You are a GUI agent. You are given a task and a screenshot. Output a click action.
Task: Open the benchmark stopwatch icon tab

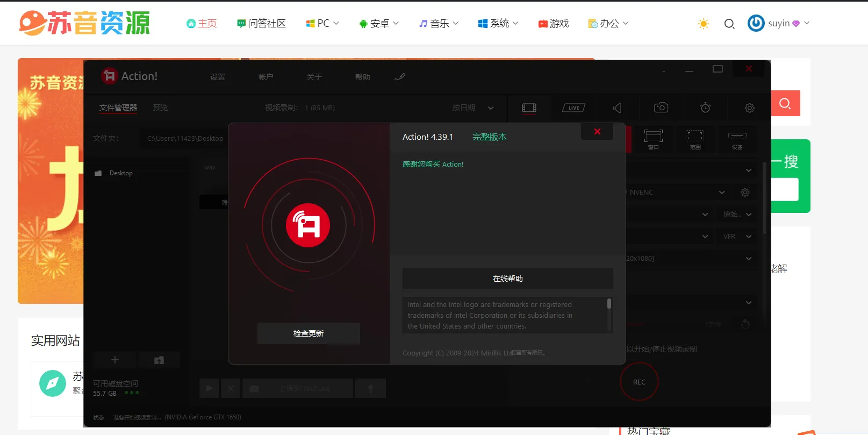[x=706, y=108]
